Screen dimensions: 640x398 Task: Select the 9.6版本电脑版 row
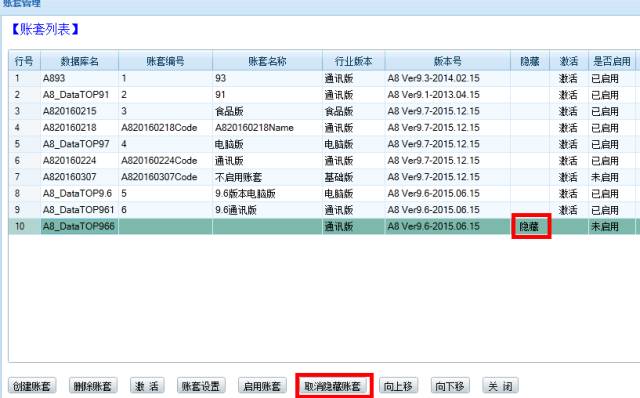[322, 193]
